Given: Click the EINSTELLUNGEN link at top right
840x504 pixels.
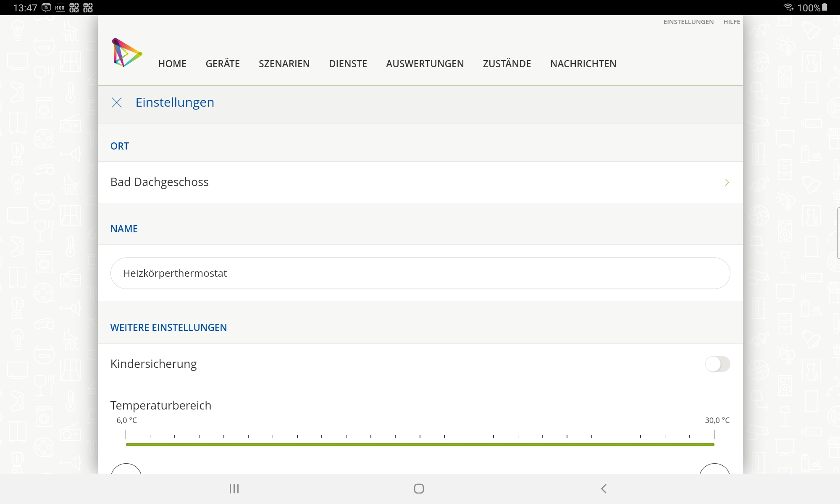Looking at the screenshot, I should (688, 22).
